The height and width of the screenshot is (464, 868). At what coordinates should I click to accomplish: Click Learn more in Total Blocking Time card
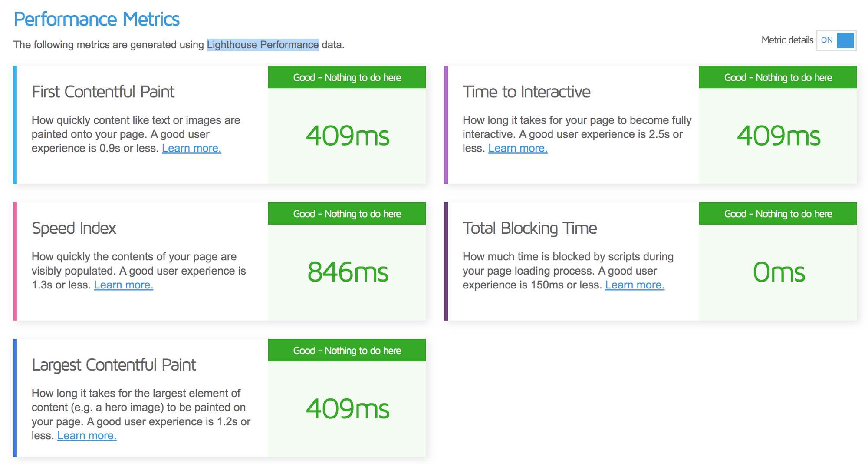[635, 285]
